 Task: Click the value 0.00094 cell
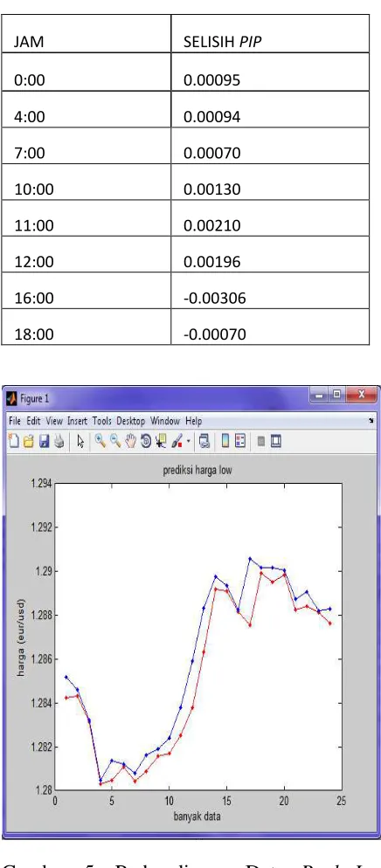[x=270, y=109]
